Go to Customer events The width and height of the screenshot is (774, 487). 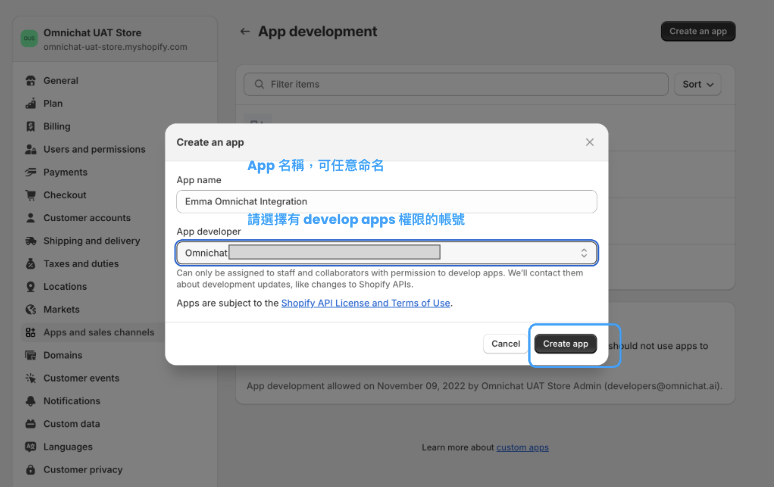(x=81, y=378)
